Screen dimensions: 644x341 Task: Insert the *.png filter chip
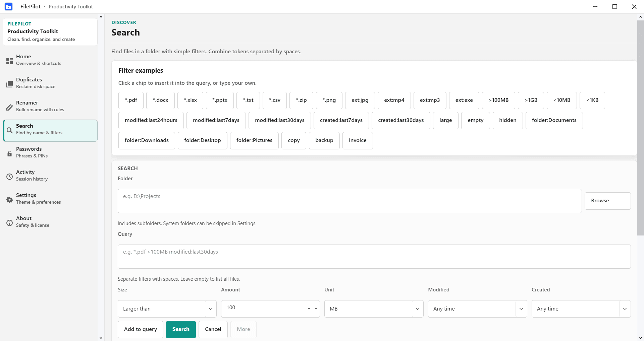click(x=329, y=100)
